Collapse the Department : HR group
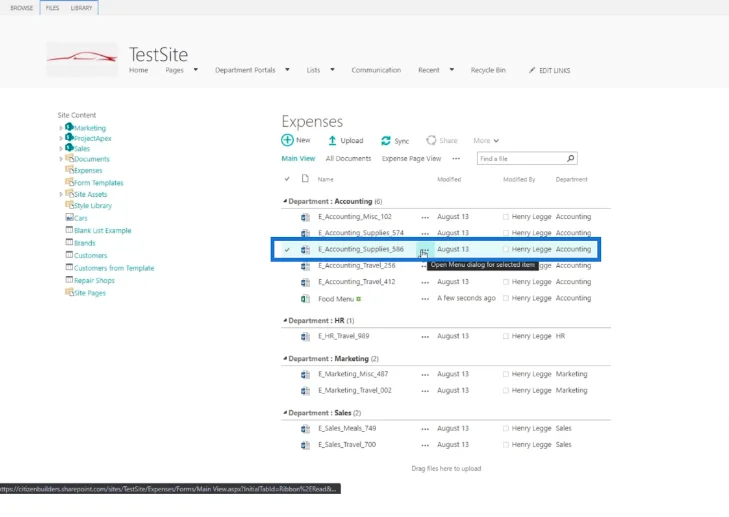The width and height of the screenshot is (729, 517). tap(285, 320)
